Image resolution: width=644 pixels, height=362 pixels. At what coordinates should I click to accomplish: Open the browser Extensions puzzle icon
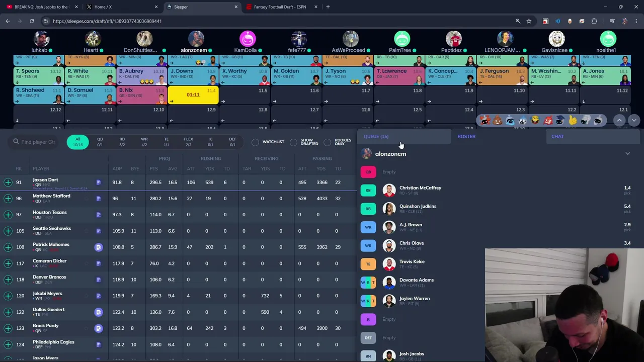tap(594, 21)
